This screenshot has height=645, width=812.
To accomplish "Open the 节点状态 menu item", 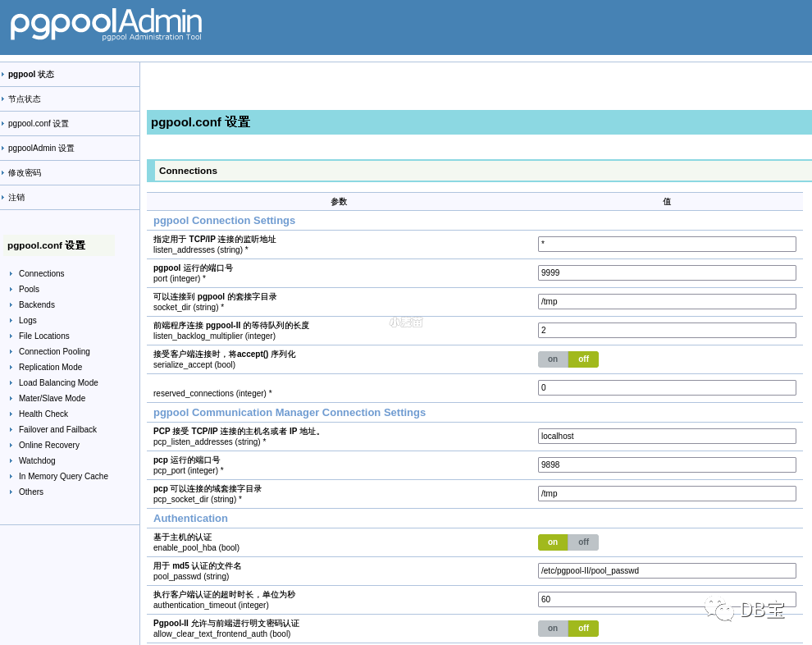I will coord(25,99).
